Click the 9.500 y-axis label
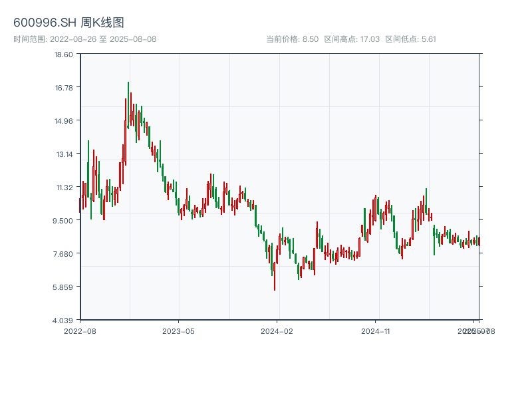The width and height of the screenshot is (532, 399). 64,220
